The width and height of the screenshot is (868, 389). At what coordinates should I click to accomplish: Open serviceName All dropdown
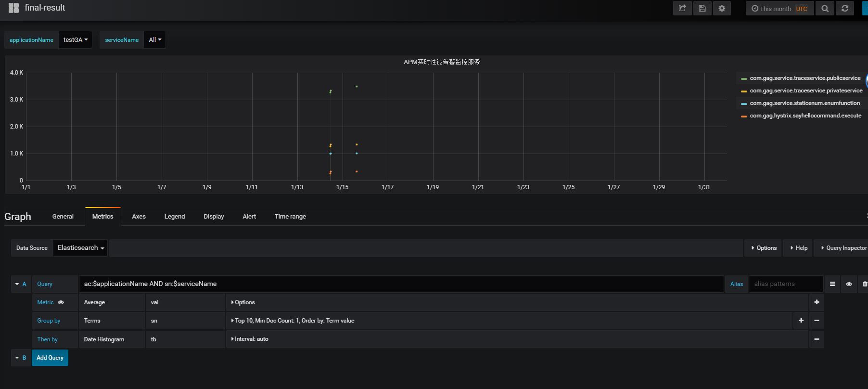155,40
